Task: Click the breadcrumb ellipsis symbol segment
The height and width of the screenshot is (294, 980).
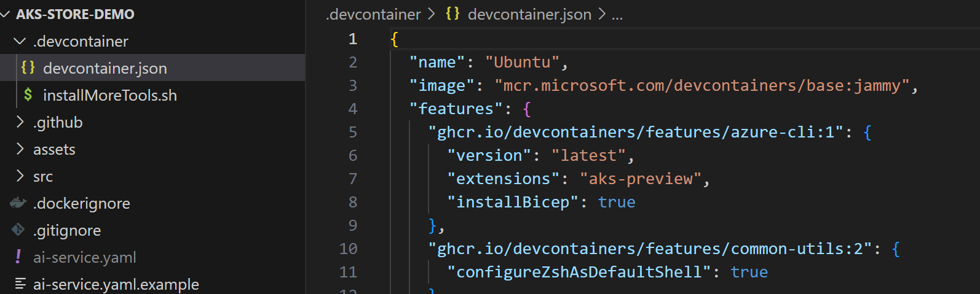Action: point(617,14)
